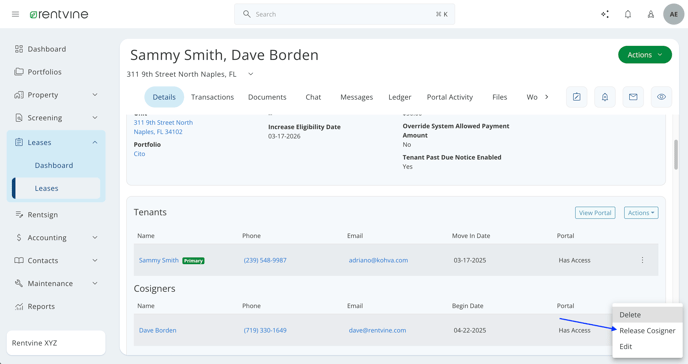Click into the Search field
Screen dimensions: 688x364
pyautogui.click(x=344, y=14)
